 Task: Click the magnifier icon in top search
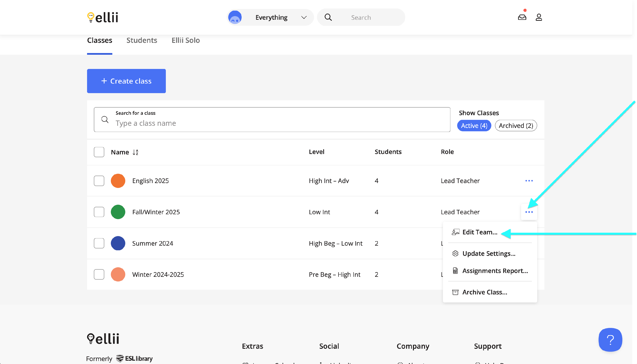[328, 17]
